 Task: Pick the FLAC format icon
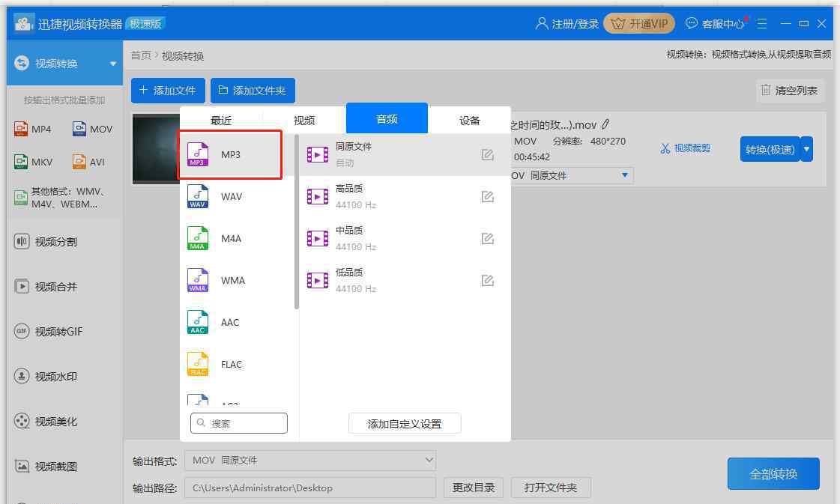[x=197, y=364]
